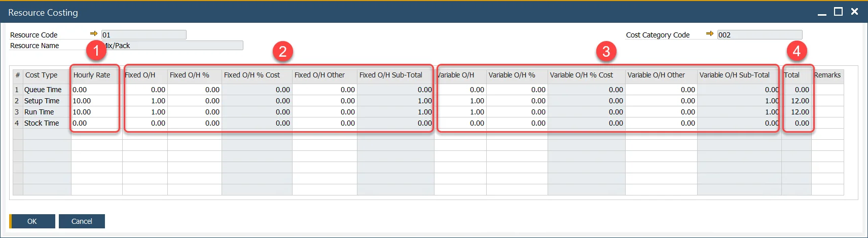Edit the Hourly Rate of Run Time

click(x=96, y=112)
